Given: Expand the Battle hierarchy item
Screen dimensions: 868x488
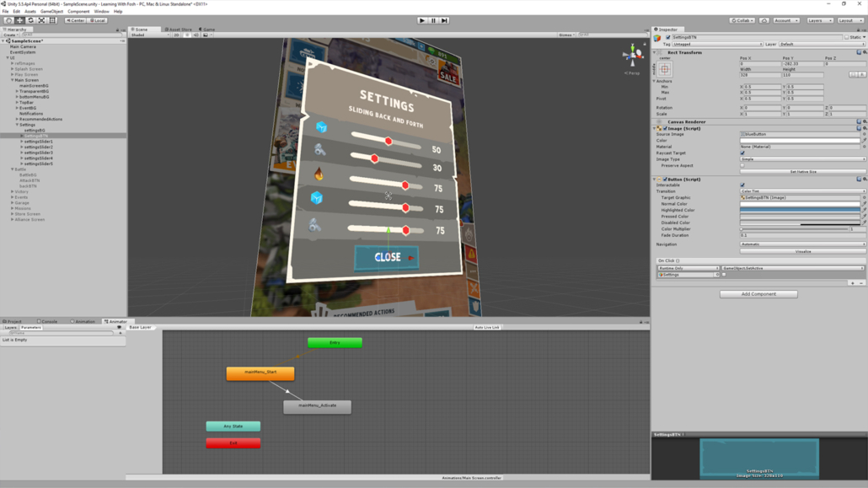Looking at the screenshot, I should 12,169.
